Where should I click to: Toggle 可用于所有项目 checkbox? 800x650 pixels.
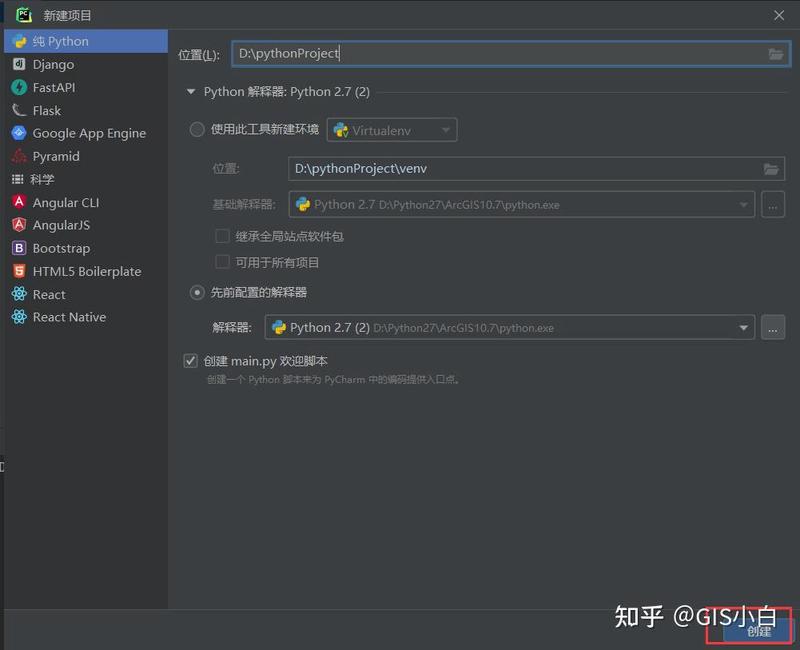[222, 262]
